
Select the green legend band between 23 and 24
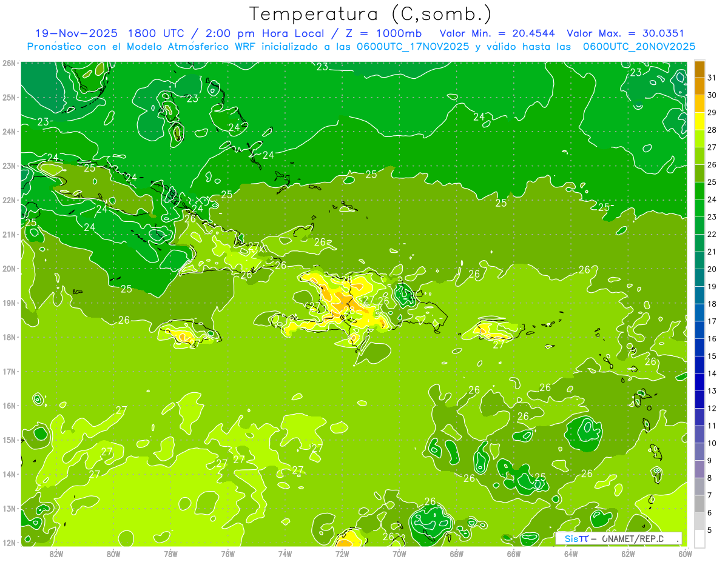pos(699,208)
